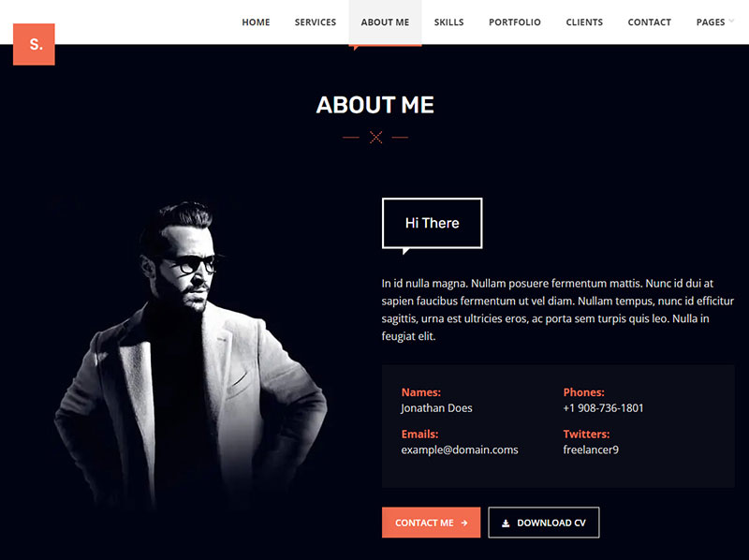
Task: Click the phone number +1 908-736-1801
Action: [603, 408]
